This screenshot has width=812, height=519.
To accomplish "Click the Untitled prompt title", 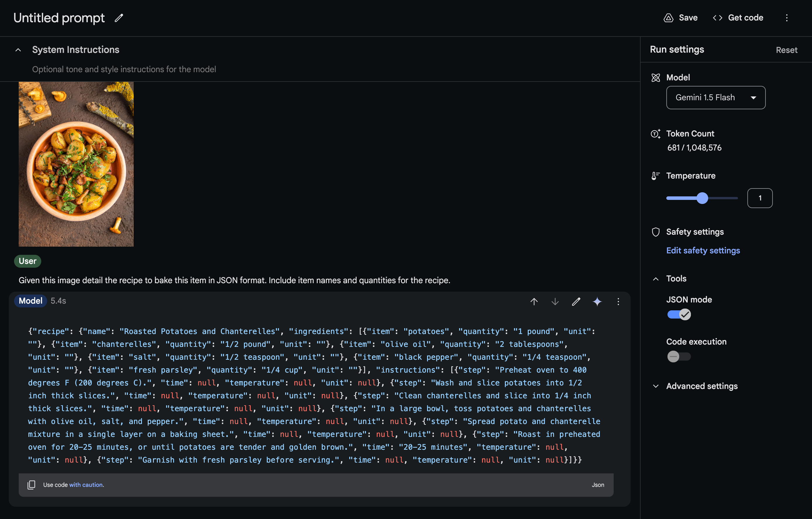I will (59, 18).
